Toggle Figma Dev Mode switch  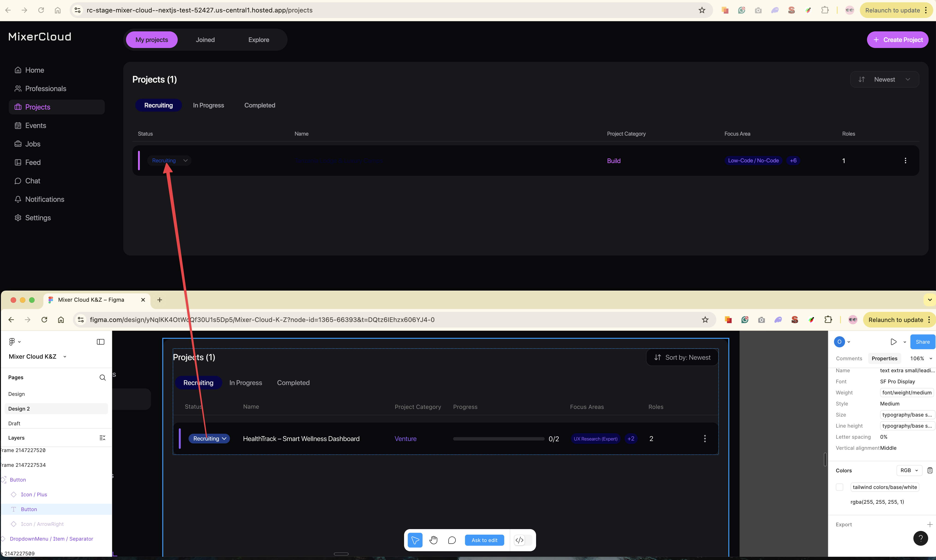(523, 540)
